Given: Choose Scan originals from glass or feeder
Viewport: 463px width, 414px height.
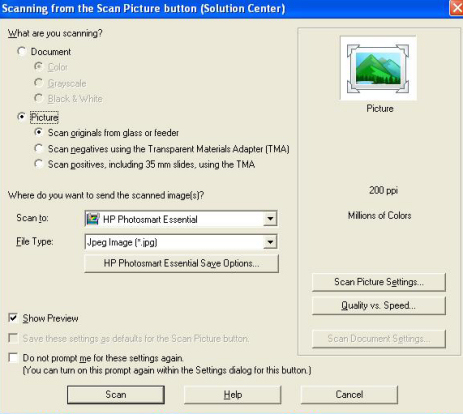Looking at the screenshot, I should [x=39, y=133].
